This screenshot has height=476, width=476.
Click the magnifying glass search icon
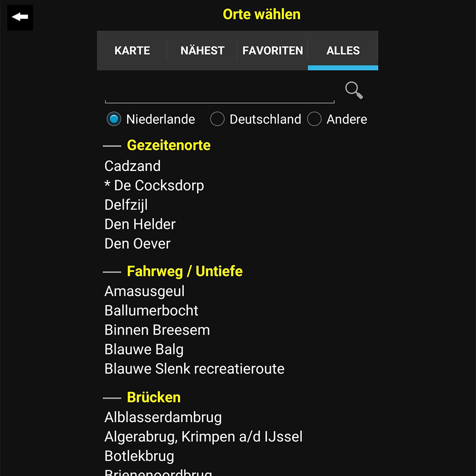(x=354, y=90)
